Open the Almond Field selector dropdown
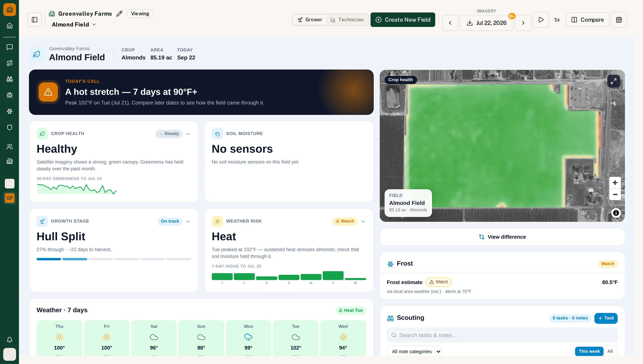Screen dimensions: 643x364 click(x=74, y=25)
